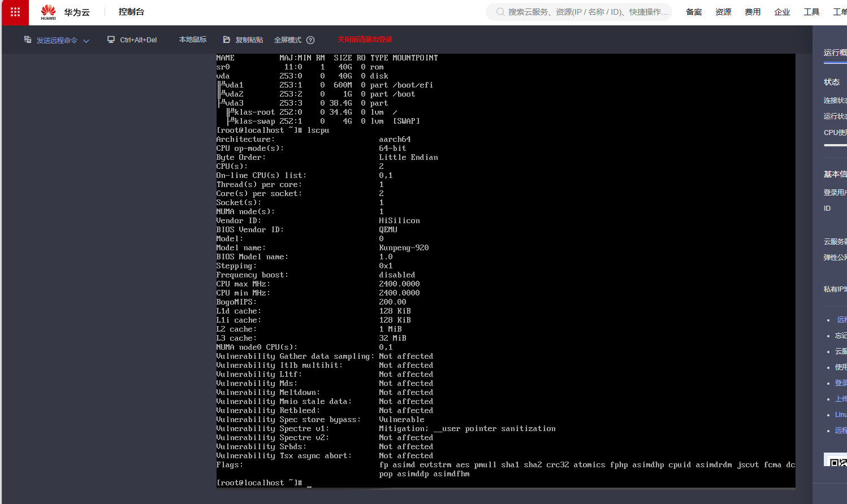Open fullscreen mode help question icon

[x=310, y=40]
